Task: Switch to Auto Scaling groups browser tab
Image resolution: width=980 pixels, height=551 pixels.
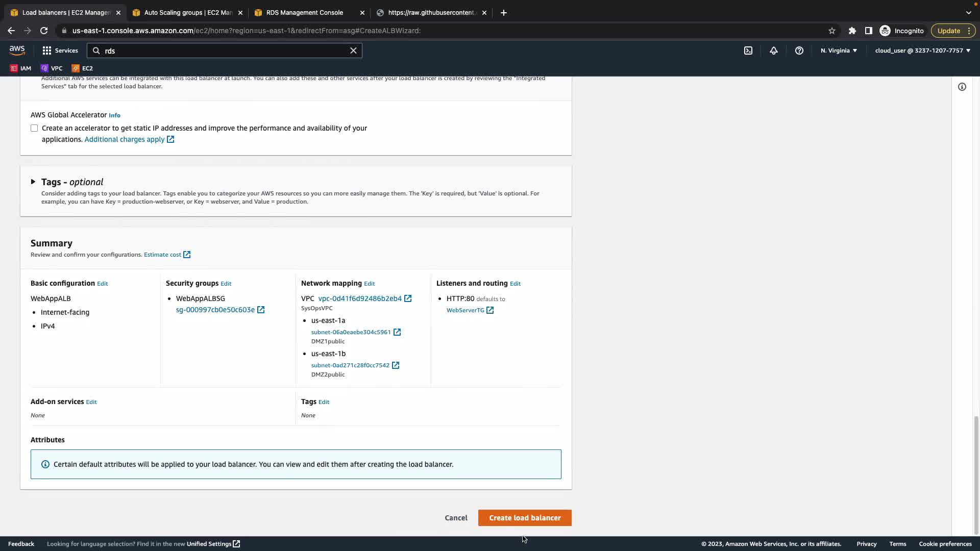Action: 188,13
